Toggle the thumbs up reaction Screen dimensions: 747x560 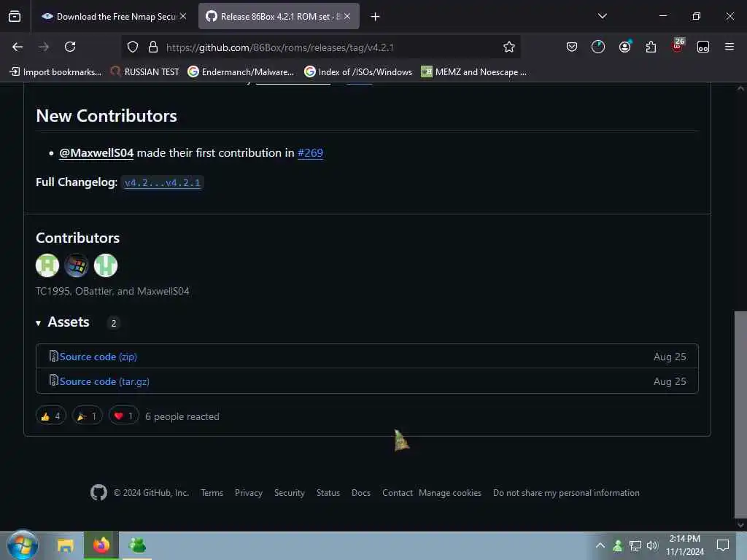coord(50,416)
